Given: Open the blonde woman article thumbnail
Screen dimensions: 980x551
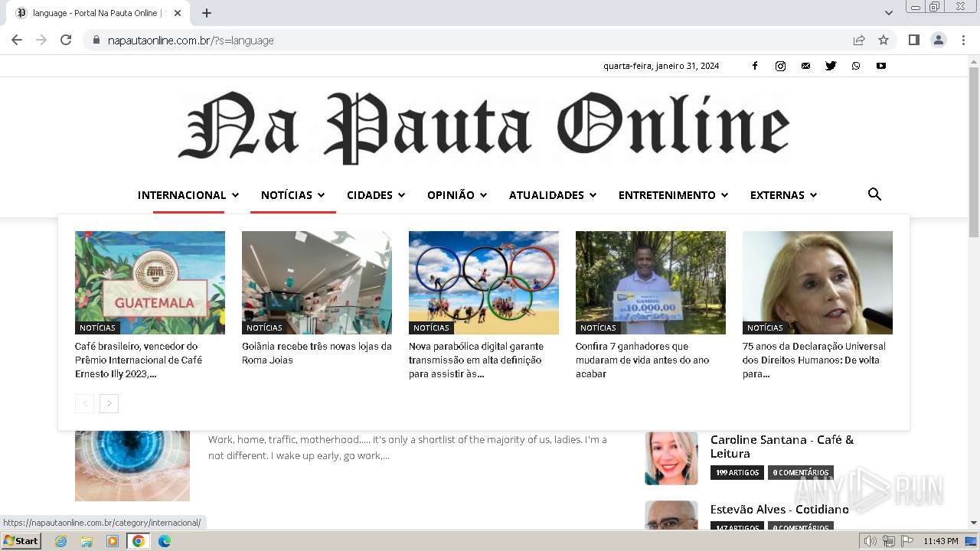Looking at the screenshot, I should point(818,282).
